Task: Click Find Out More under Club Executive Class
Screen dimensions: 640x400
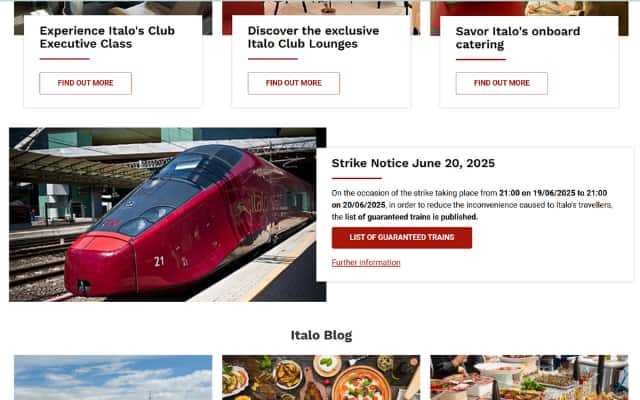Action: (x=85, y=83)
